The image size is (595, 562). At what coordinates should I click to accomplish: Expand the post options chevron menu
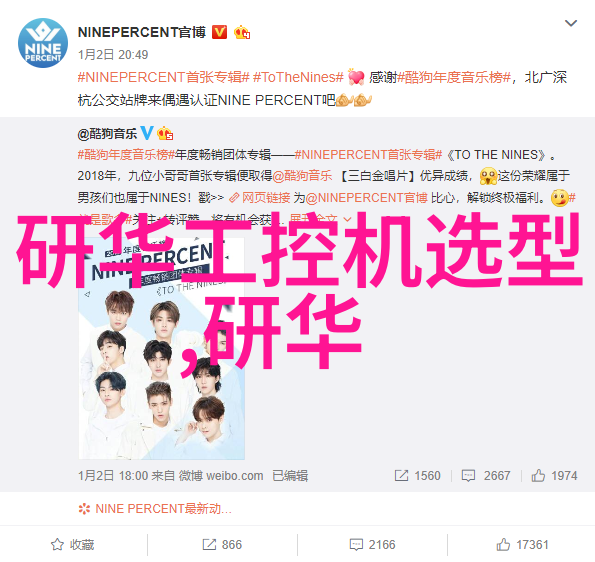click(x=571, y=23)
